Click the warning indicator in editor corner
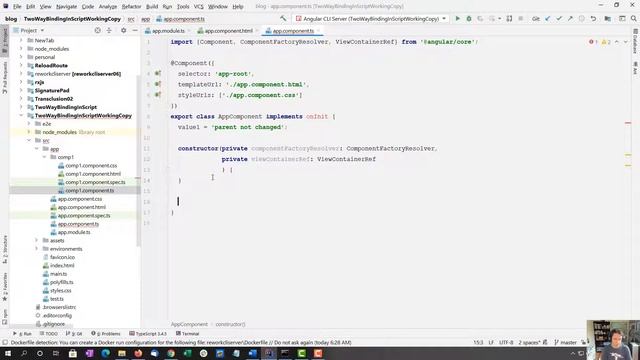Image resolution: width=640 pixels, height=360 pixels. coord(606,42)
